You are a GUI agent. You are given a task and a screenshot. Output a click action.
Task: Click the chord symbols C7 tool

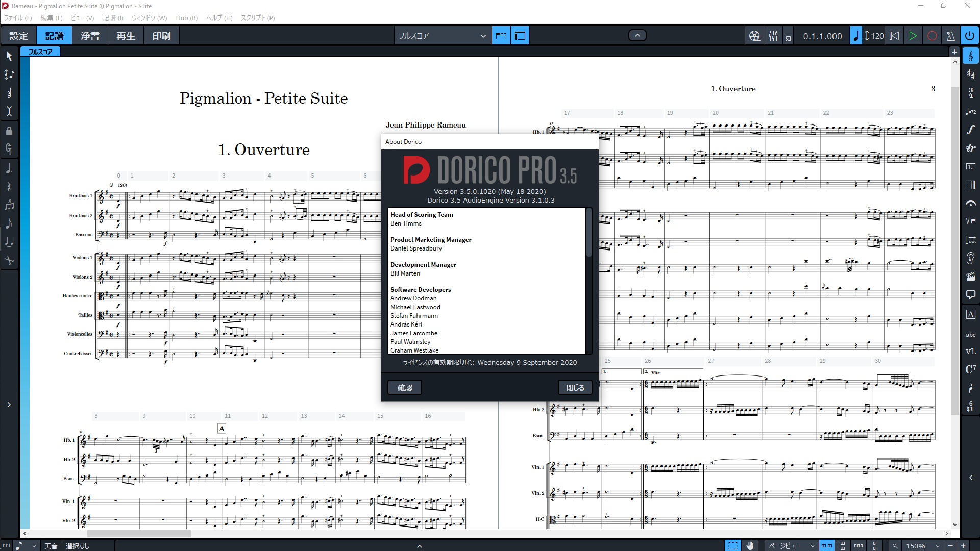tap(970, 369)
